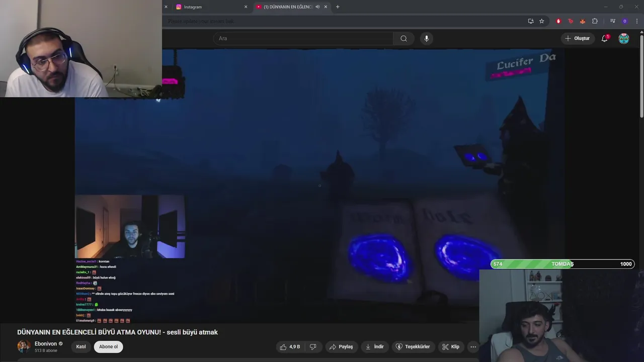
Task: Click the TOMDAŞ 574/1000 progress bar
Action: pyautogui.click(x=562, y=264)
